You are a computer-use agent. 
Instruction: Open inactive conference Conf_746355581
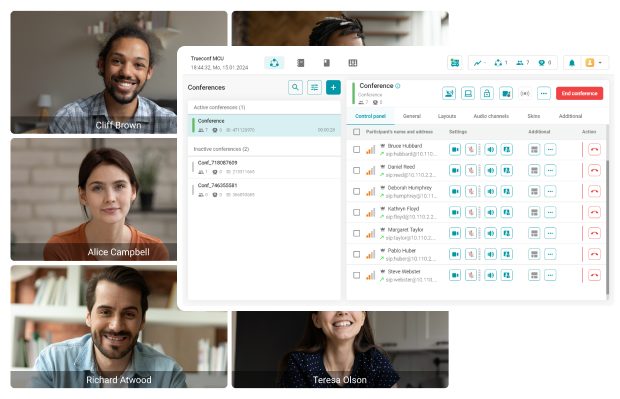coord(265,190)
